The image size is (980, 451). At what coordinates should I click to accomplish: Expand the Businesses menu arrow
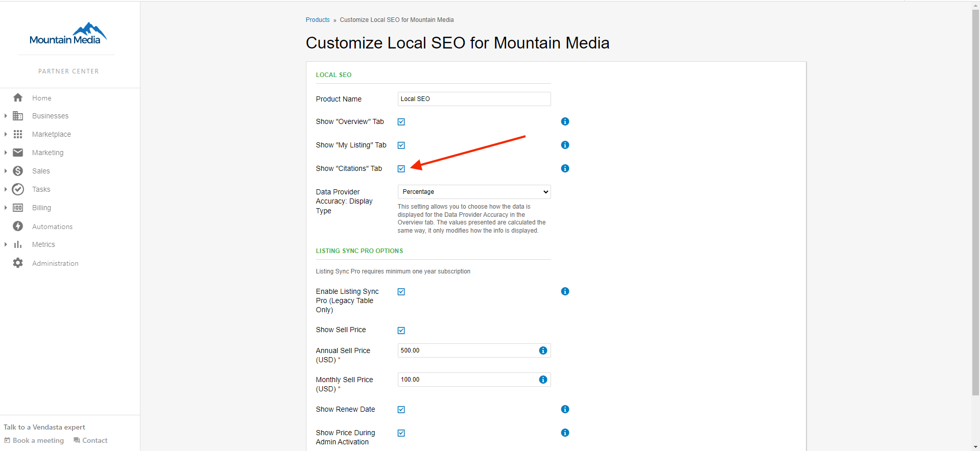[x=6, y=116]
